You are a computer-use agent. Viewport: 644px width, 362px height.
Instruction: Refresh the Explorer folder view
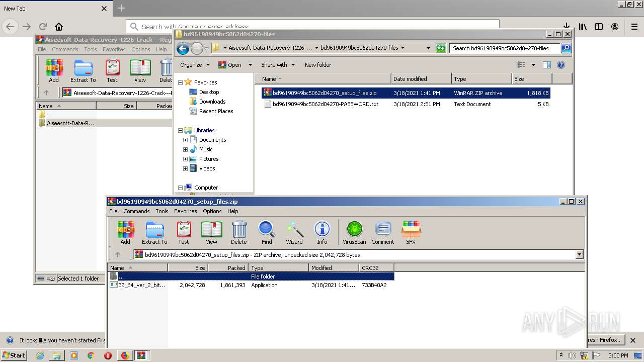click(441, 48)
